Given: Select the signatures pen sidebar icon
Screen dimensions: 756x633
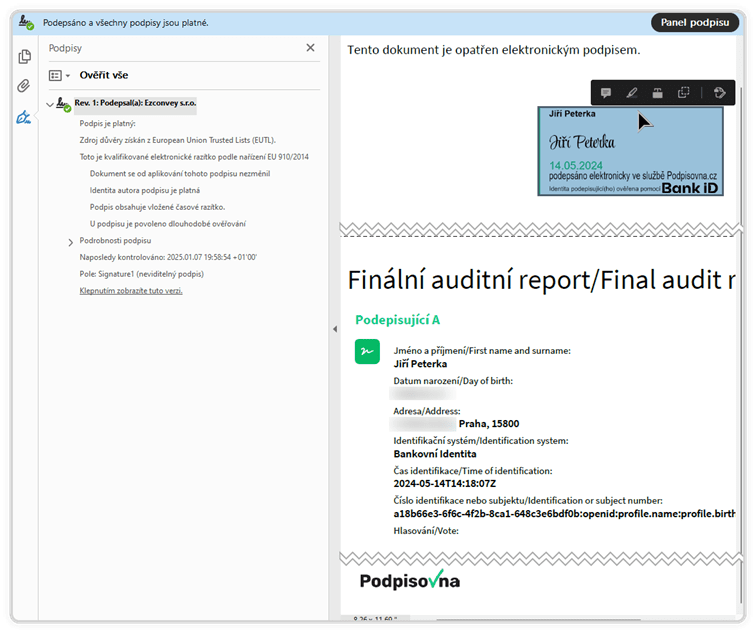Looking at the screenshot, I should [x=23, y=117].
